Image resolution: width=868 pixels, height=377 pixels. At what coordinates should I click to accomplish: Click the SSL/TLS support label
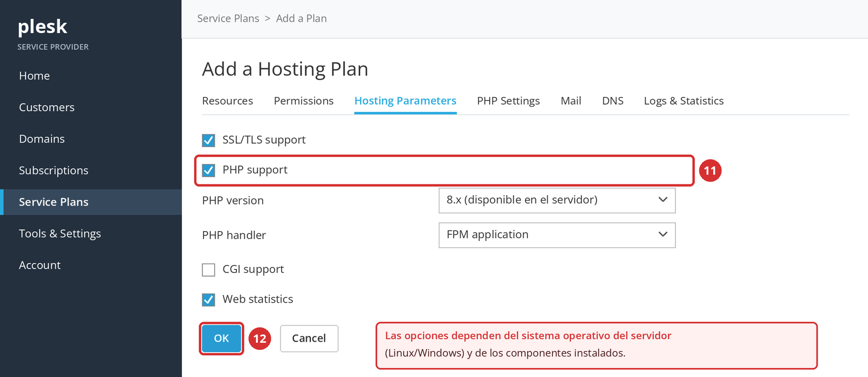(x=264, y=140)
